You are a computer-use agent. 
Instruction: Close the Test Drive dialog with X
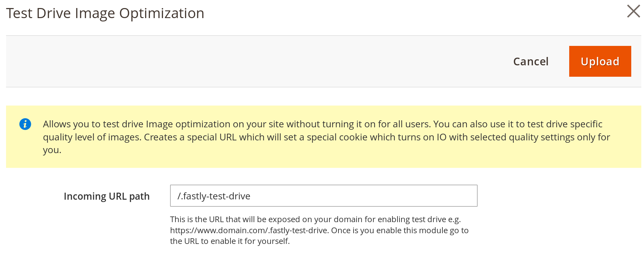click(633, 11)
